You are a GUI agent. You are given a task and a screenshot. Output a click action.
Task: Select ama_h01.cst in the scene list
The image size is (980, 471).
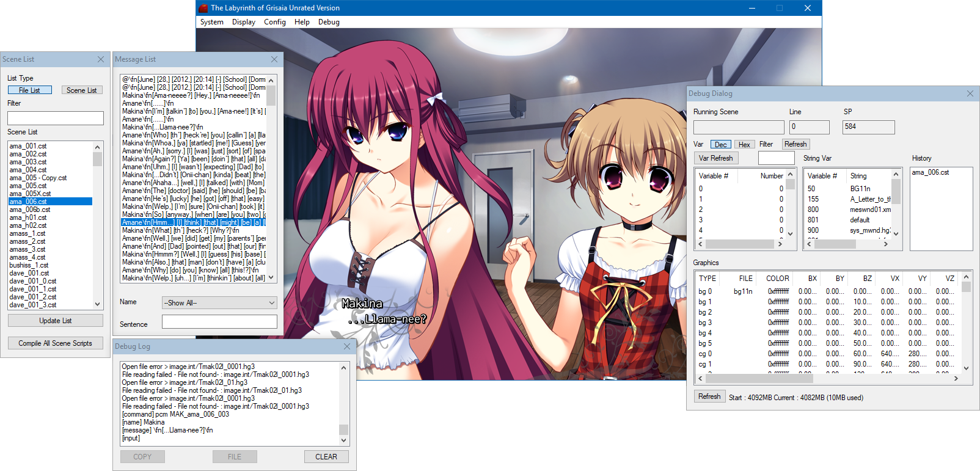coord(50,217)
